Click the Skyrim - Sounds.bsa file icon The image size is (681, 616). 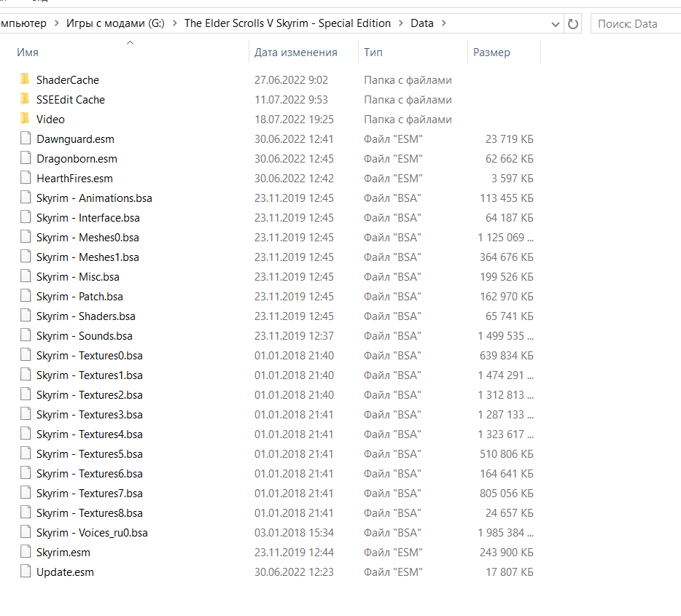point(26,335)
